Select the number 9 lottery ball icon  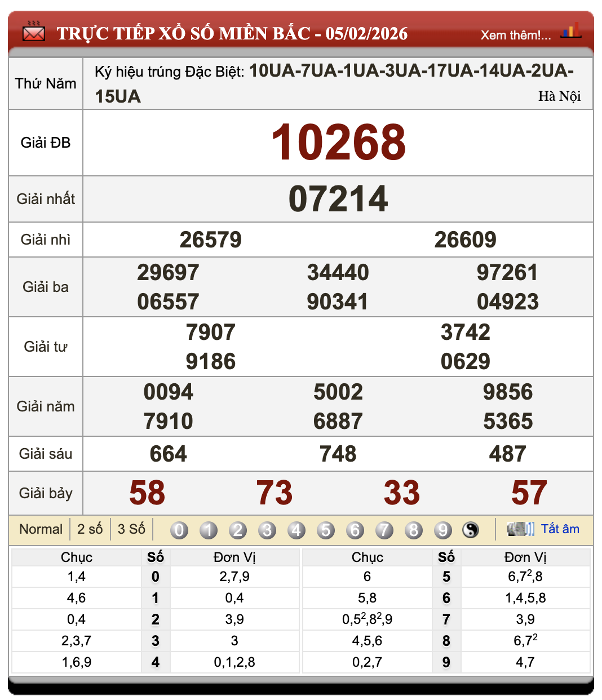444,530
